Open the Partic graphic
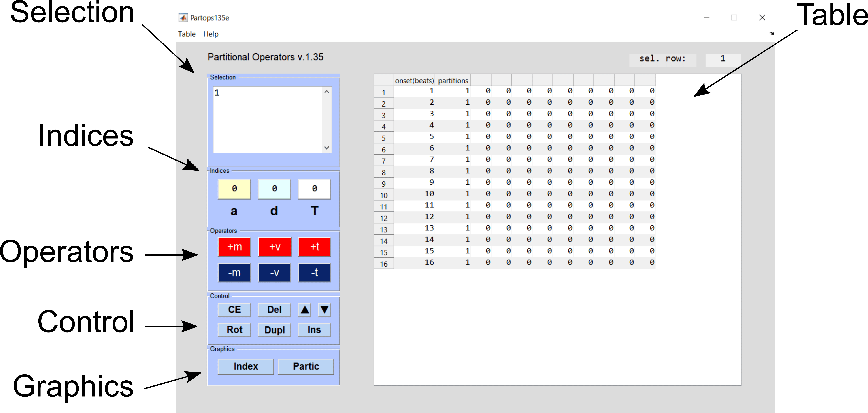 click(x=306, y=366)
